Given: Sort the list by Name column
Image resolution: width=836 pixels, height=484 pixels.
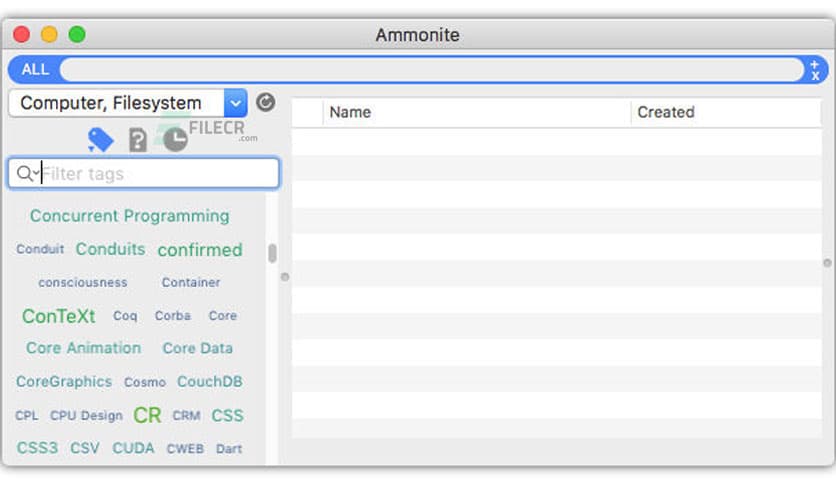Looking at the screenshot, I should (476, 112).
